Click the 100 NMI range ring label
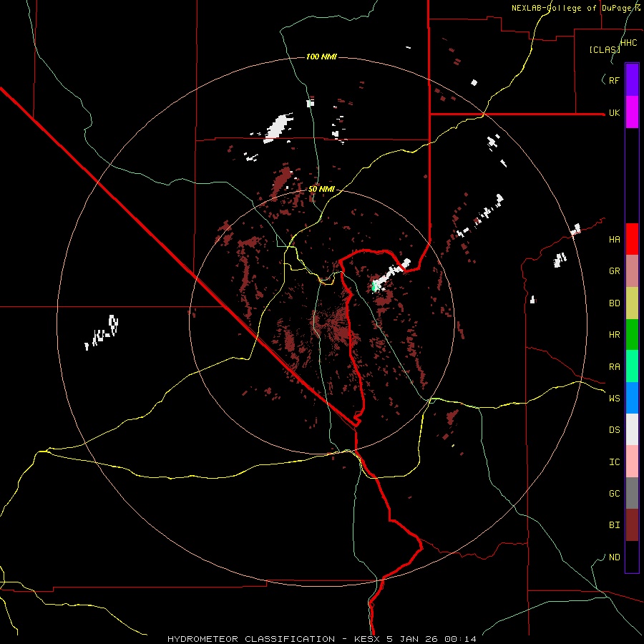This screenshot has height=644, width=644. (321, 57)
